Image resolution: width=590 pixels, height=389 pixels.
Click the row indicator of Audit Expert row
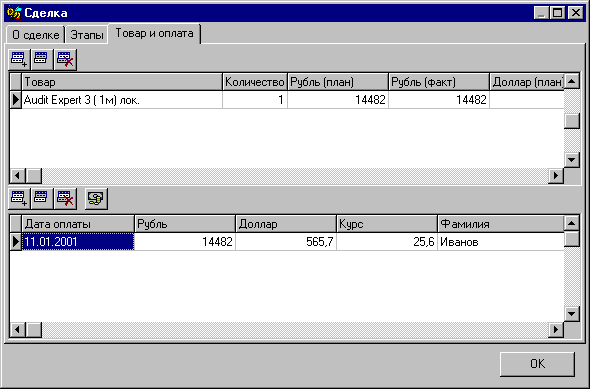(x=15, y=100)
